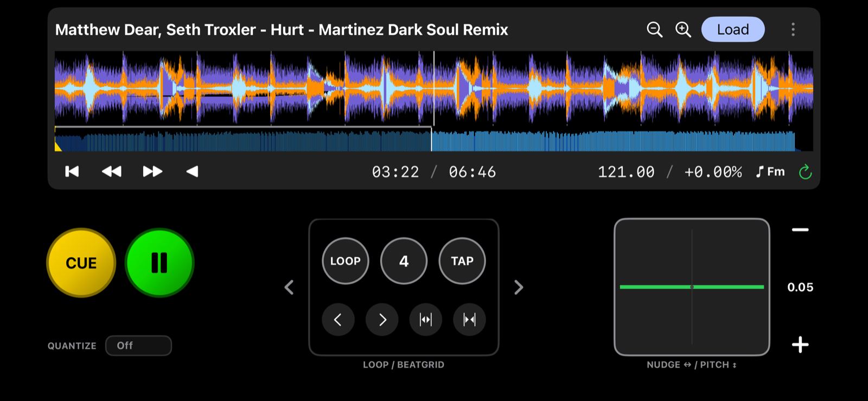
Task: Click the nudge/pitch pad
Action: (692, 287)
